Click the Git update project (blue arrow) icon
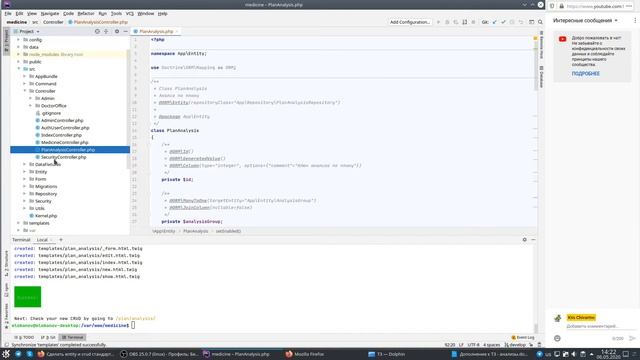The width and height of the screenshot is (640, 360). pyautogui.click(x=494, y=22)
